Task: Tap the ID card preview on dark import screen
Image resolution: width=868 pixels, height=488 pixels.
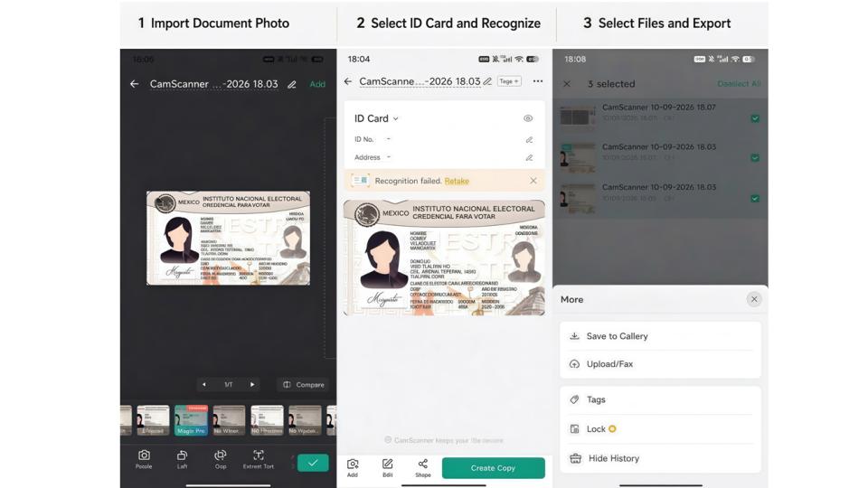Action: pos(228,238)
